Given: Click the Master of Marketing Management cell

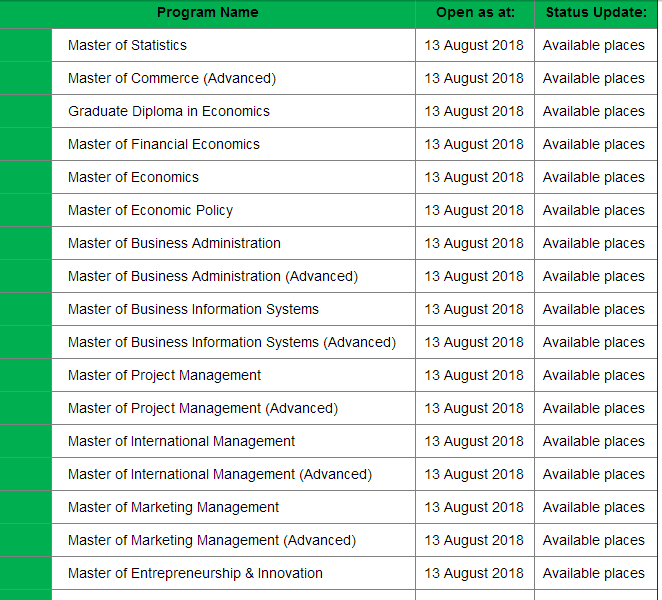Looking at the screenshot, I should coord(173,507).
